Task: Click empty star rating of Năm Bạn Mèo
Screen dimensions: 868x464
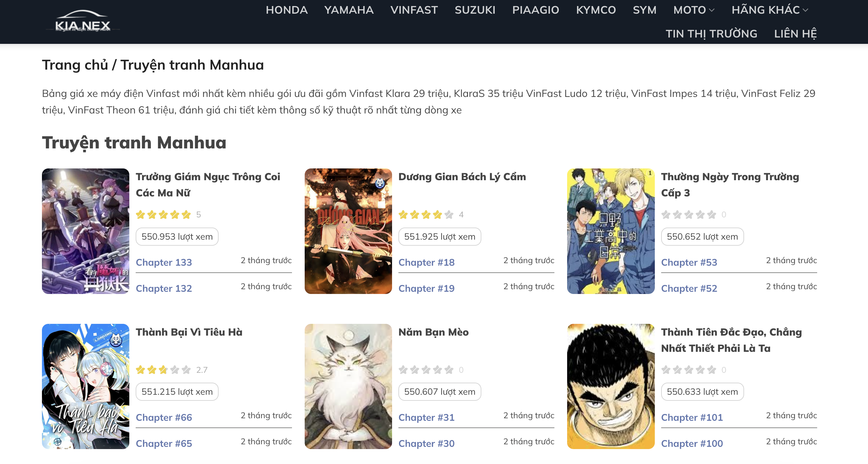Action: pyautogui.click(x=426, y=370)
